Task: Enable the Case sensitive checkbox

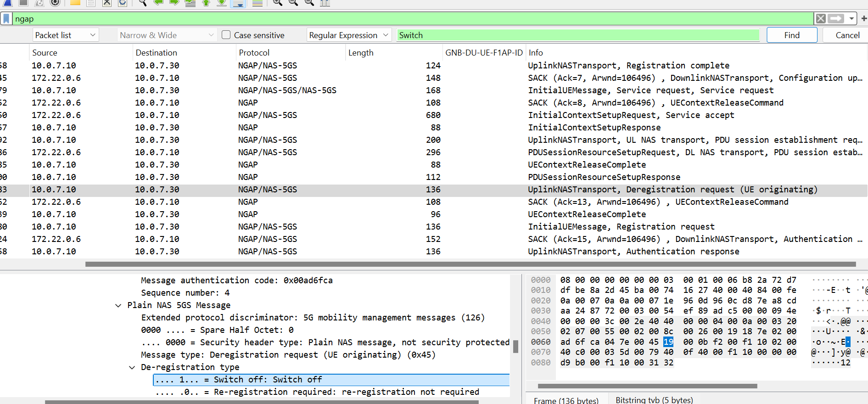Action: point(226,35)
